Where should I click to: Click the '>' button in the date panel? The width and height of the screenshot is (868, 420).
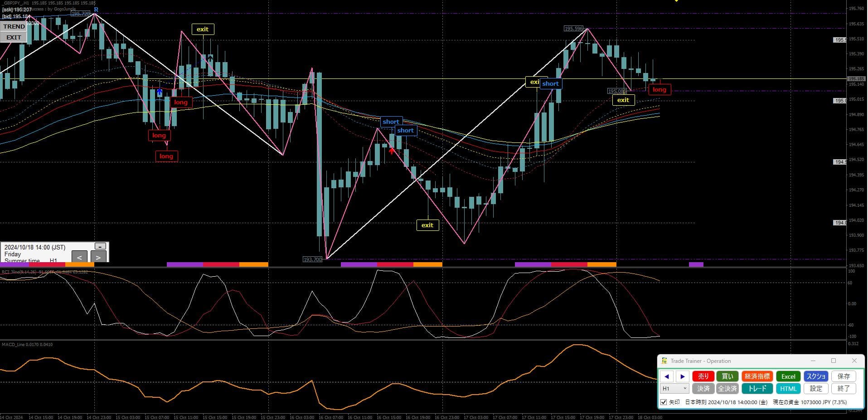coord(98,257)
